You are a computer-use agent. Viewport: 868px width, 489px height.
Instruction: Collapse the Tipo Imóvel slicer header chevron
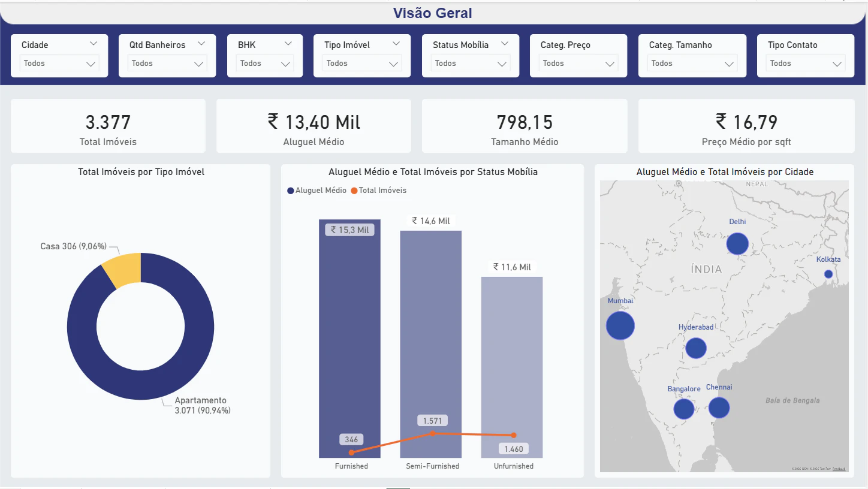[396, 44]
